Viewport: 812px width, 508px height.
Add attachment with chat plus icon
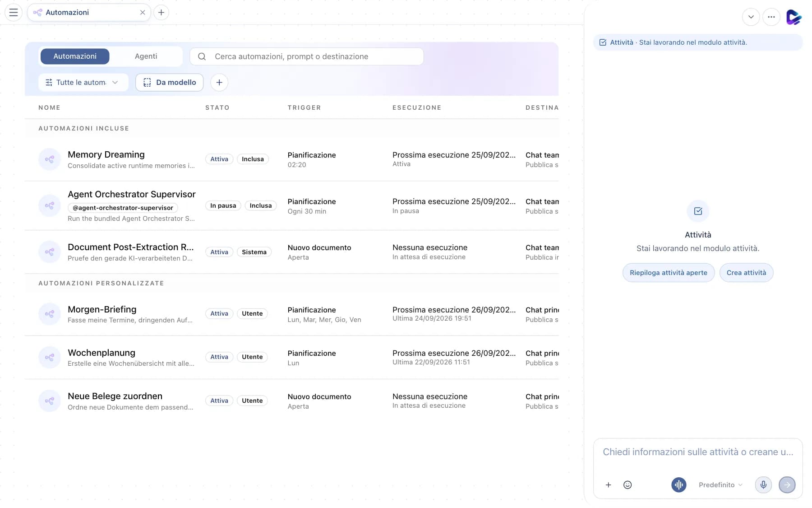(608, 485)
